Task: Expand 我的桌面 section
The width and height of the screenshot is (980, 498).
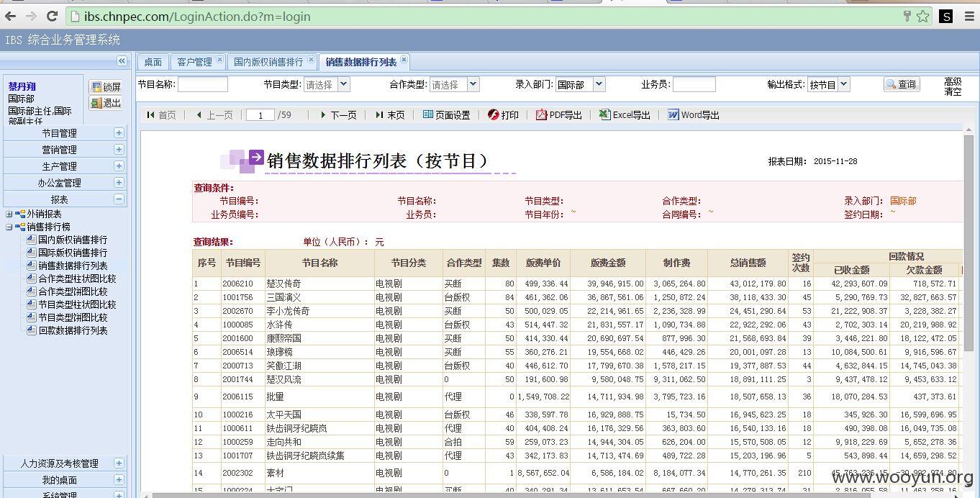Action: tap(119, 480)
